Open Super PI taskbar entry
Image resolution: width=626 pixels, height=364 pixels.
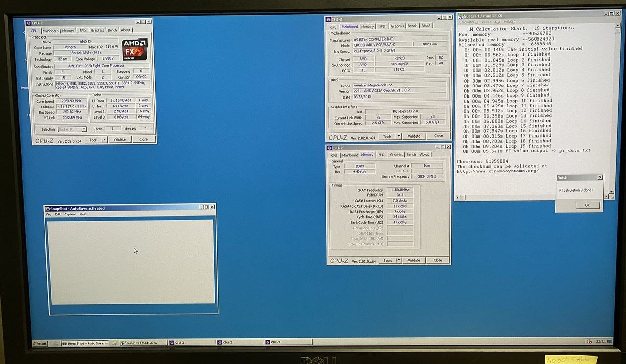(143, 343)
